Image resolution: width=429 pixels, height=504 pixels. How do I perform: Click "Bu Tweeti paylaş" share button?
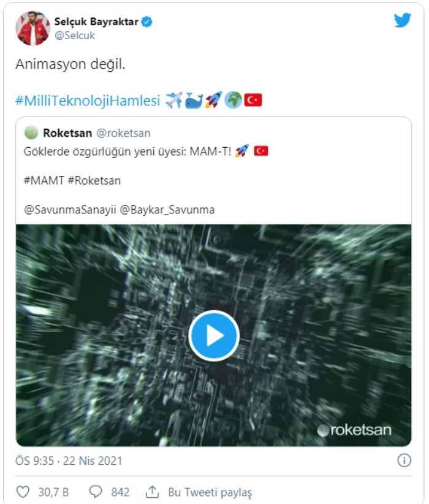[210, 492]
